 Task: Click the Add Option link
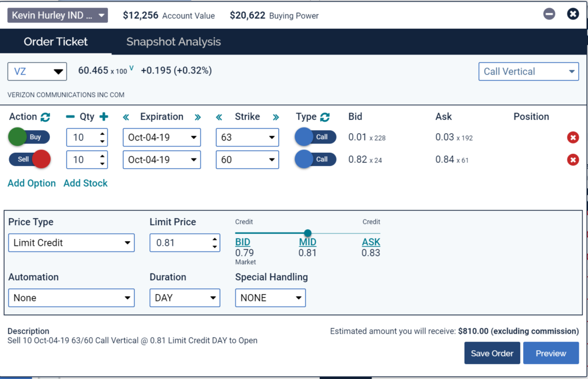(32, 183)
